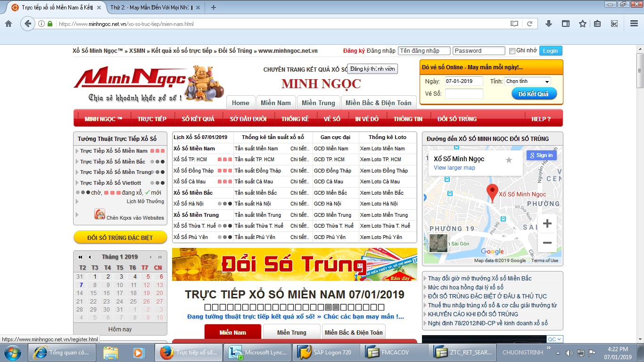The width and height of the screenshot is (644, 362).
Task: Click the Hôm nay calendar button
Action: pos(120,329)
